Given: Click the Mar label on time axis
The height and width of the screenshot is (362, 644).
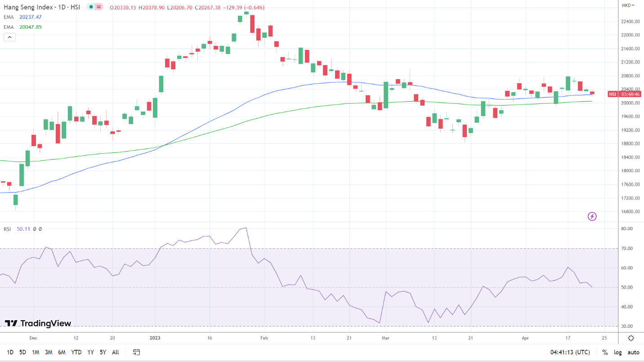Looking at the screenshot, I should (x=385, y=337).
